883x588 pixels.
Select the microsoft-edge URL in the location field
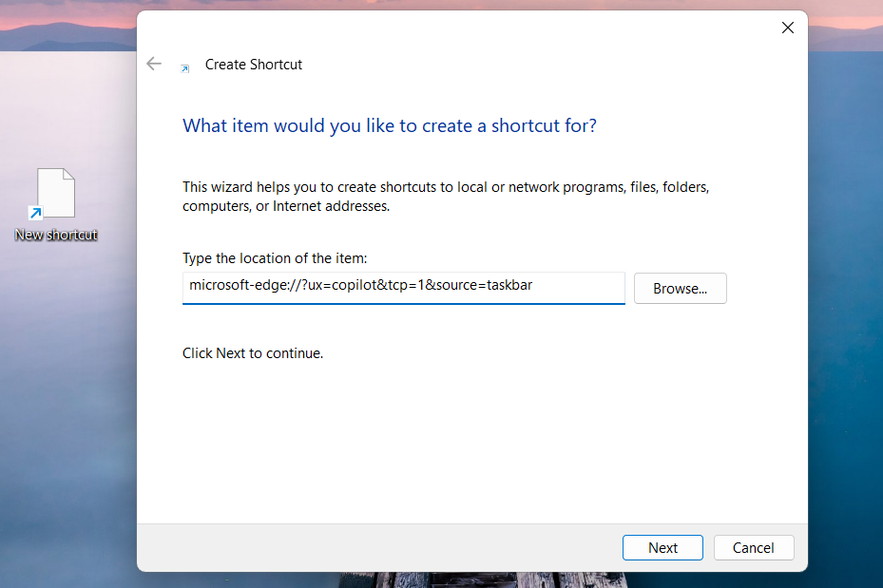pyautogui.click(x=358, y=287)
